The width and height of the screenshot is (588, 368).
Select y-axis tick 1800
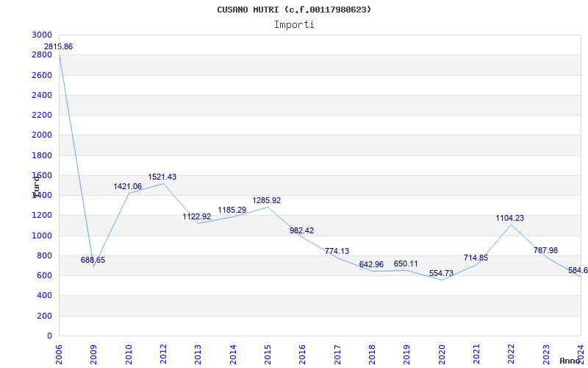[42, 155]
